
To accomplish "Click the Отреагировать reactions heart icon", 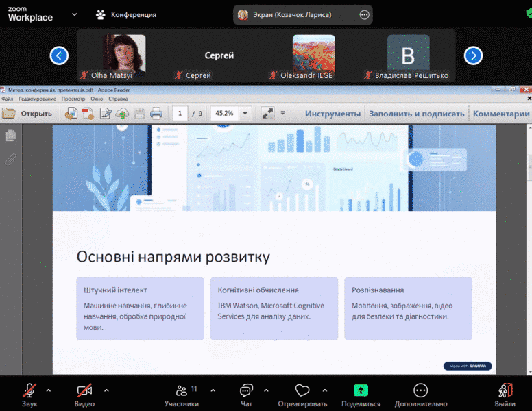I will click(x=302, y=391).
